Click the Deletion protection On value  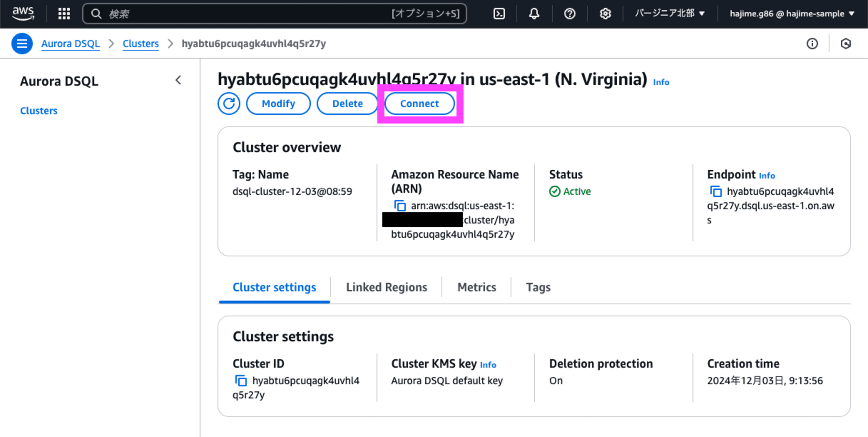pos(556,381)
